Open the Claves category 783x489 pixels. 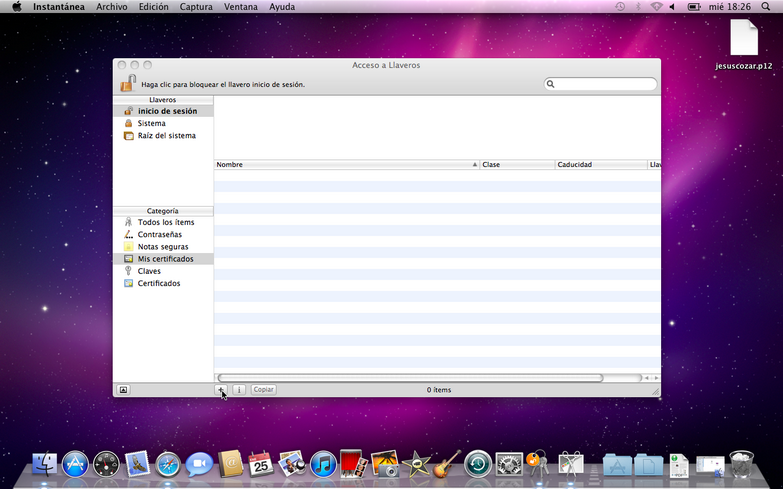click(163, 271)
